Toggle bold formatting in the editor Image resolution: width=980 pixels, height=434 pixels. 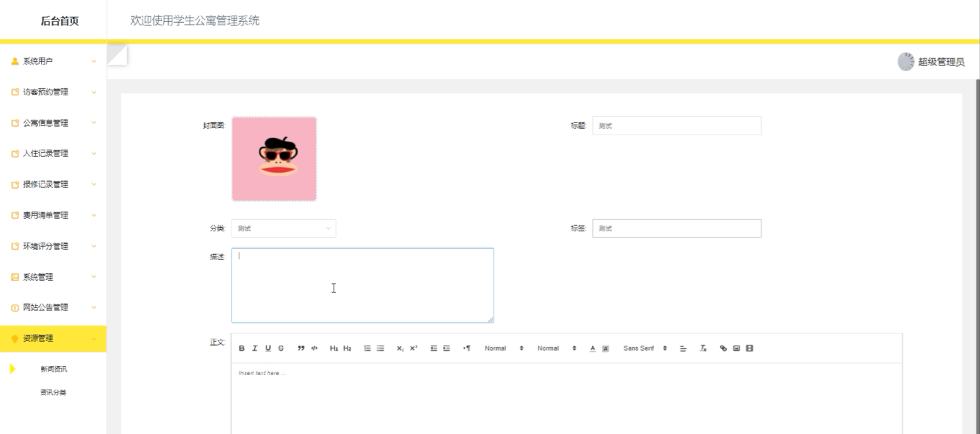click(242, 348)
